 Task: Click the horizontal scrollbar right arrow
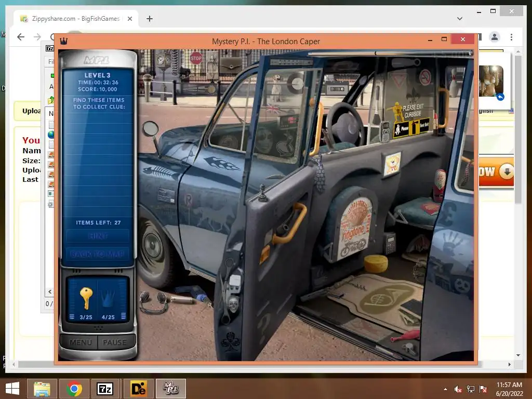pyautogui.click(x=510, y=364)
